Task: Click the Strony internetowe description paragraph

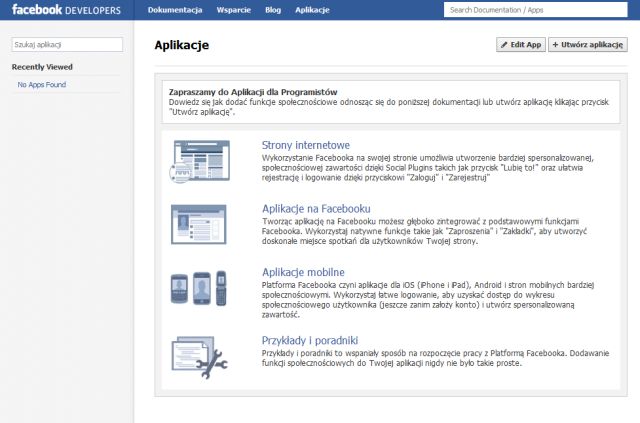Action: [x=428, y=168]
